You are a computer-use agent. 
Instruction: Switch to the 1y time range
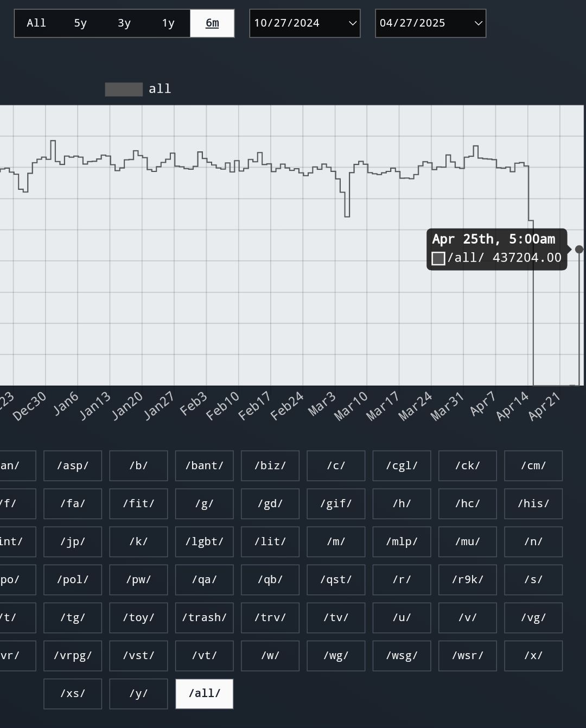(168, 23)
